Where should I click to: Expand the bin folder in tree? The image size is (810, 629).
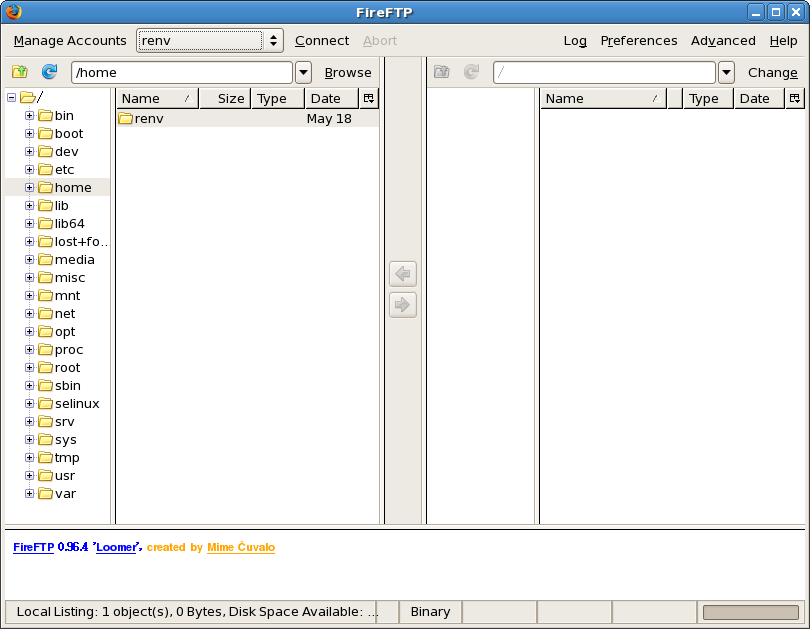pyautogui.click(x=29, y=115)
